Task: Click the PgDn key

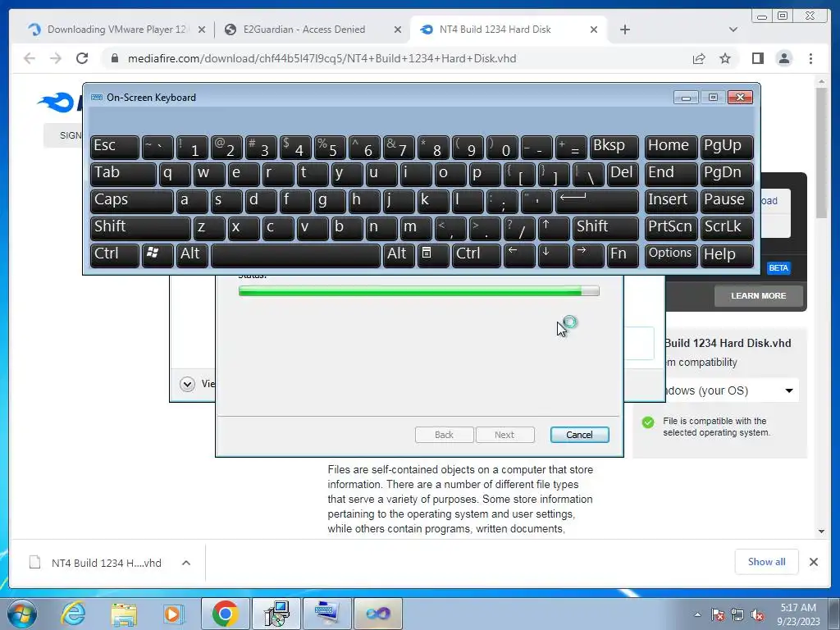Action: pyautogui.click(x=727, y=174)
